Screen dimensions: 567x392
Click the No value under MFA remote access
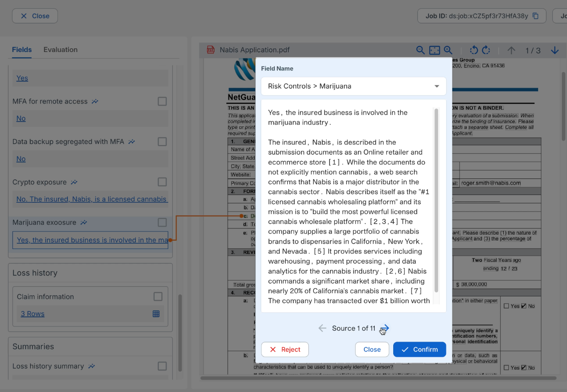(21, 118)
